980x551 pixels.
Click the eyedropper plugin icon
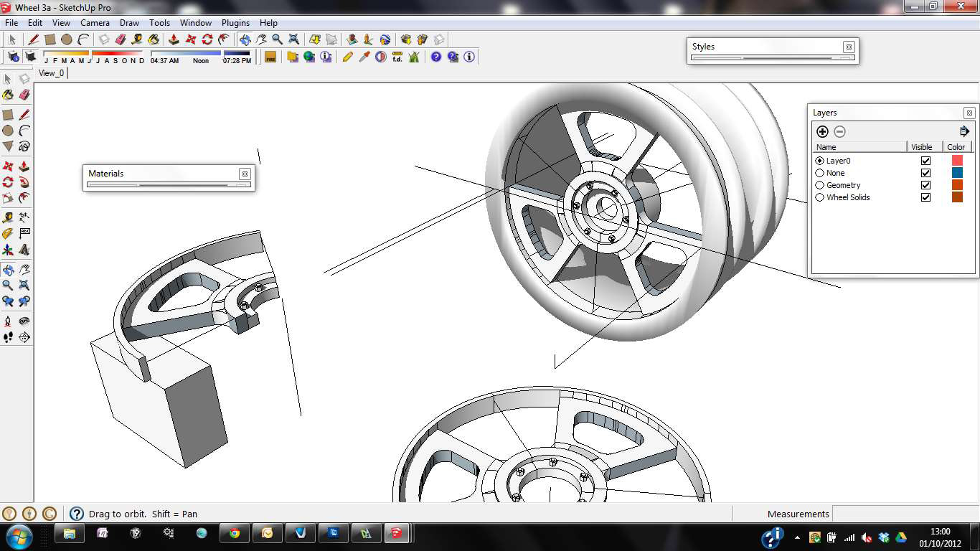(364, 56)
